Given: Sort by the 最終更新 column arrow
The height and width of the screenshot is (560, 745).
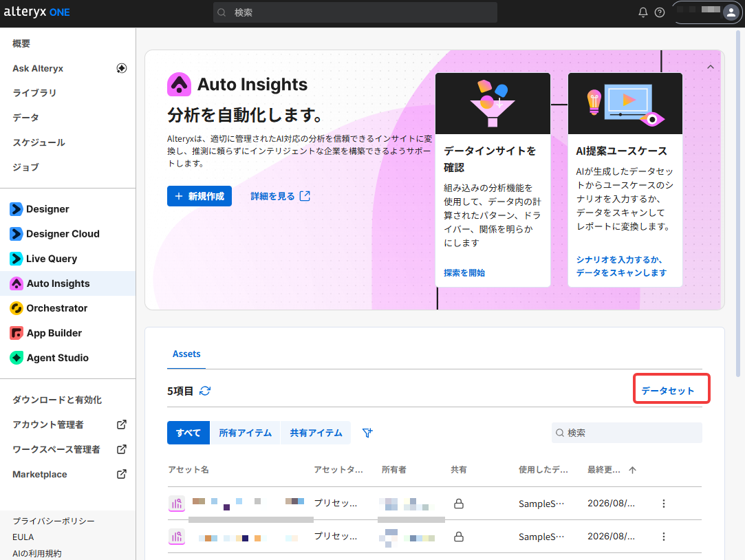Looking at the screenshot, I should click(x=632, y=470).
